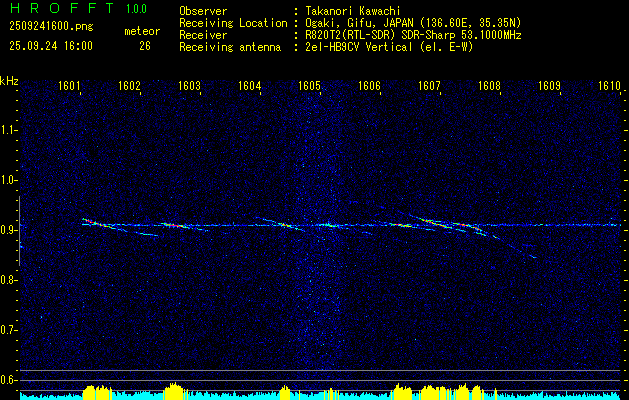Viewport: 629px width, 400px height.
Task: Click the meteor echo trace just after 1601
Action: (x=98, y=224)
